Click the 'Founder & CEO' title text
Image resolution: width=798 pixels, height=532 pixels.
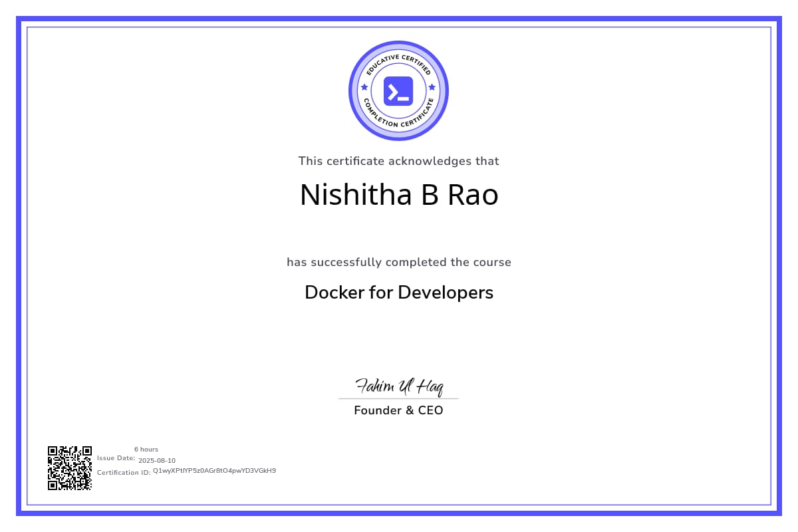click(398, 410)
